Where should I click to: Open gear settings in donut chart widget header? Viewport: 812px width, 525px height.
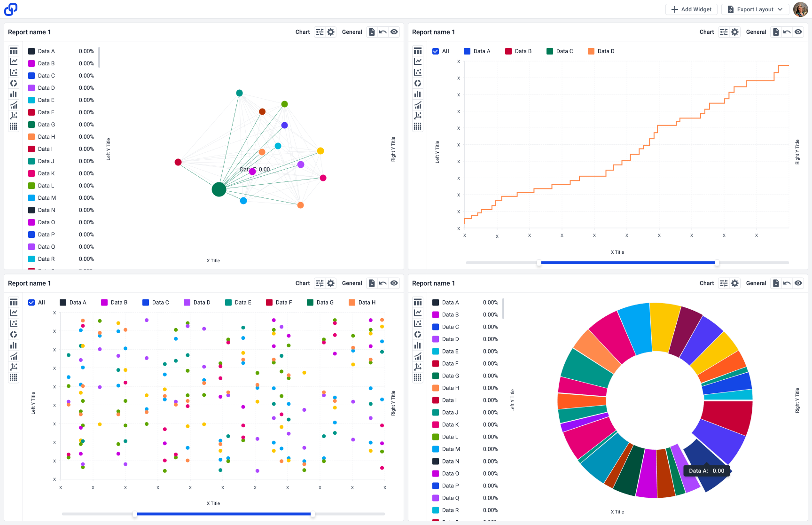click(x=735, y=283)
